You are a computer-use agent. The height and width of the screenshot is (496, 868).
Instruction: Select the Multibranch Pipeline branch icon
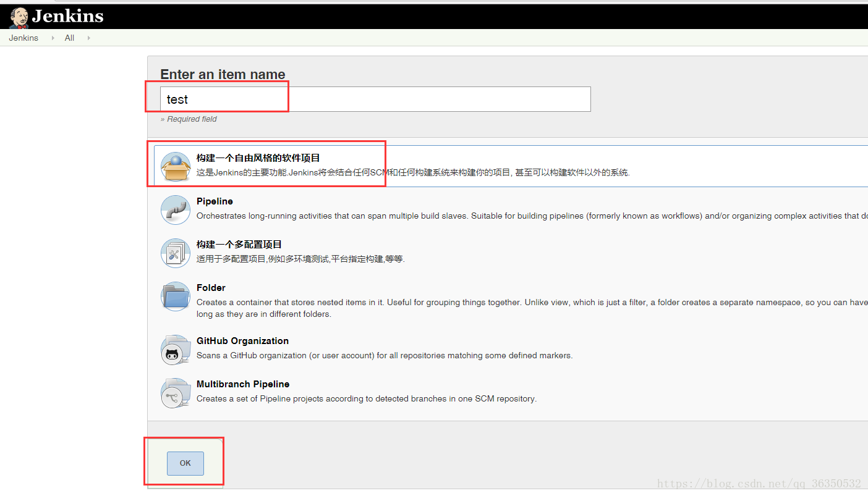point(176,393)
